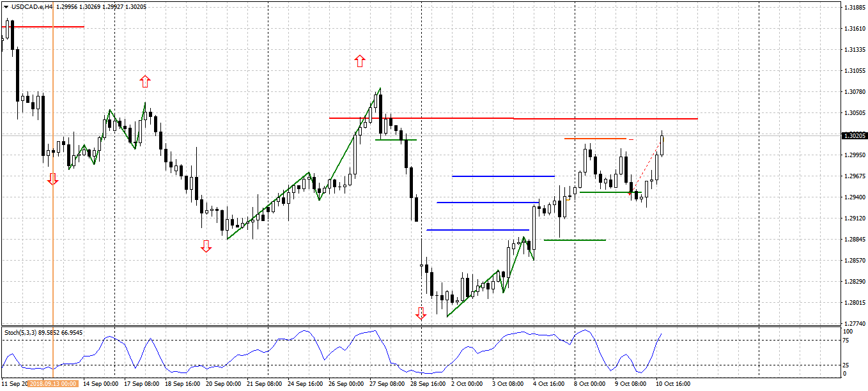Click the black triangle before USDCAD.e,H4

click(6, 6)
